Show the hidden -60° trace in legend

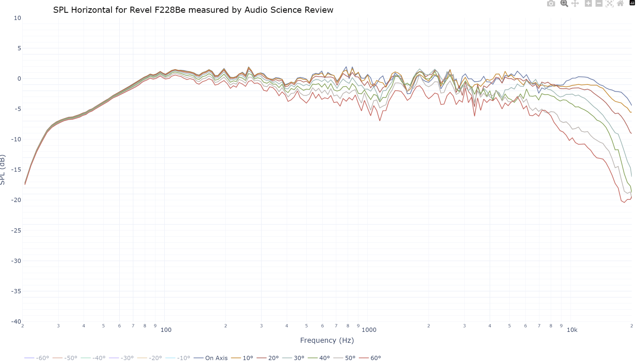pyautogui.click(x=36, y=358)
